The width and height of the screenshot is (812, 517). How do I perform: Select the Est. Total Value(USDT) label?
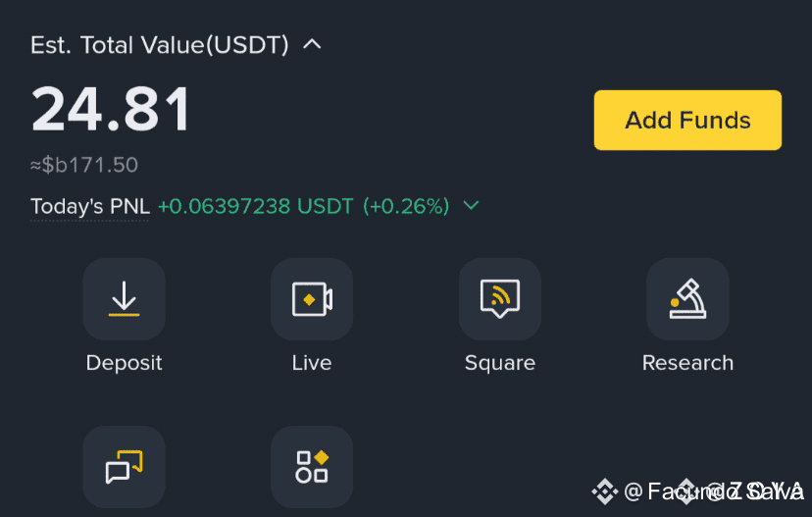[x=160, y=45]
